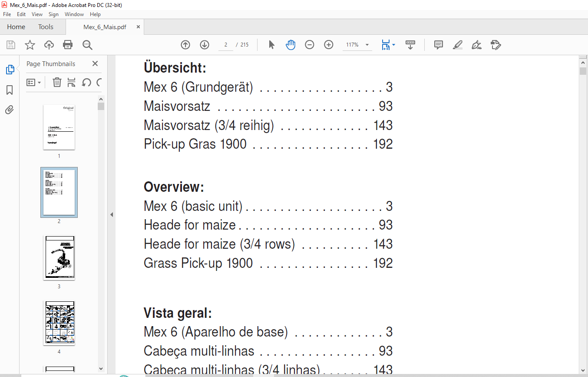This screenshot has width=588, height=377.
Task: Open the find text magnifier
Action: [87, 45]
